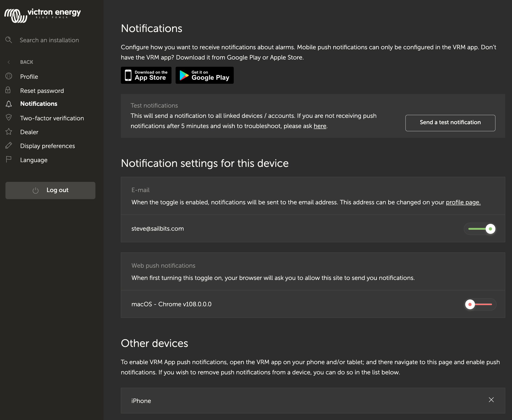Click the Test notifications heading
Screen dimensions: 512x420
tap(154, 106)
